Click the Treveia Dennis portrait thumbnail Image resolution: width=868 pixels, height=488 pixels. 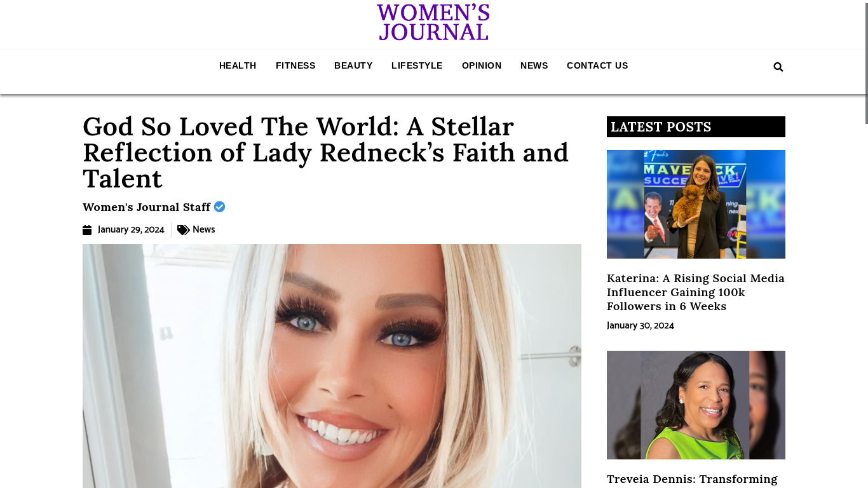coord(696,405)
